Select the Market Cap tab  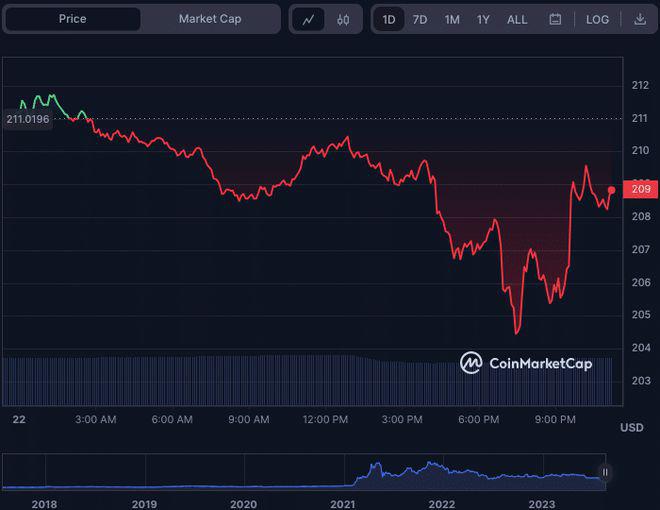210,19
